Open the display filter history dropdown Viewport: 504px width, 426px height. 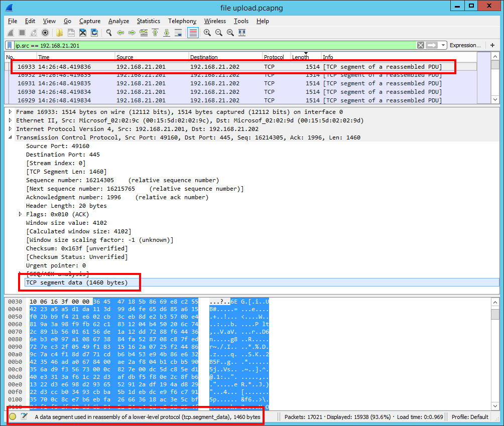click(x=443, y=45)
